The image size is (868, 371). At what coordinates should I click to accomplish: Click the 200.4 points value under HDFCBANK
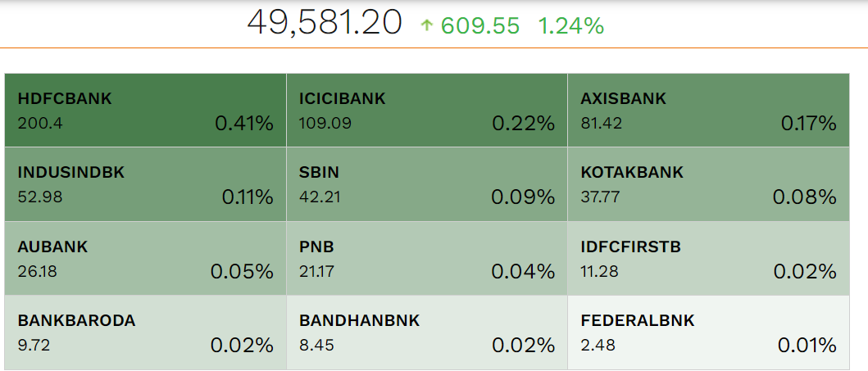pyautogui.click(x=40, y=123)
